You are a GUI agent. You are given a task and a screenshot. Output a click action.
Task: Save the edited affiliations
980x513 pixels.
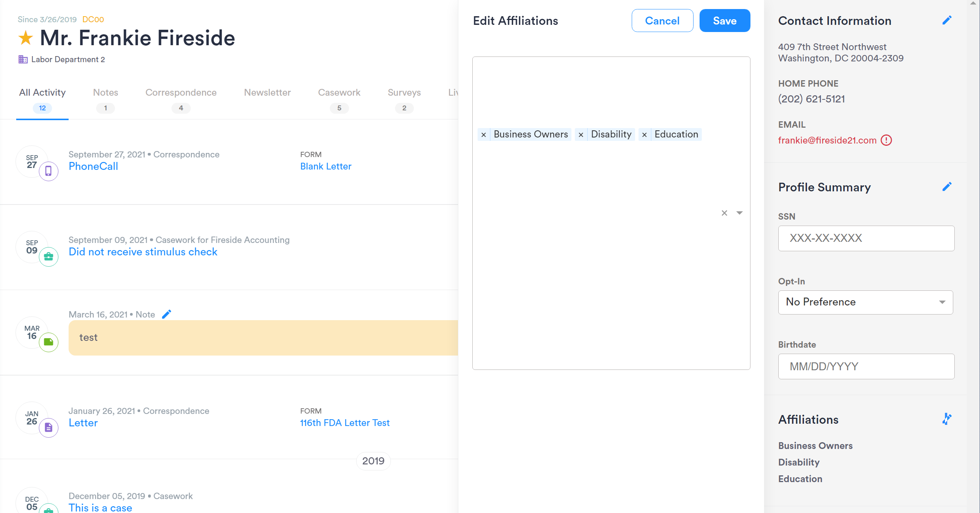(x=724, y=21)
